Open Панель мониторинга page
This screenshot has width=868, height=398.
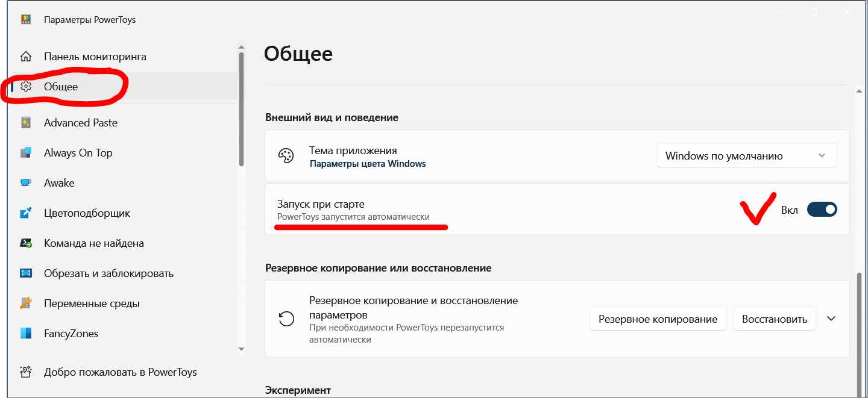(124, 57)
